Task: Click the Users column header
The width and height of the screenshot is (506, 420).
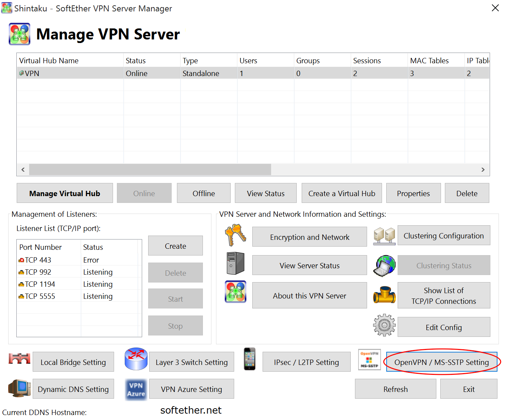Action: pyautogui.click(x=265, y=60)
